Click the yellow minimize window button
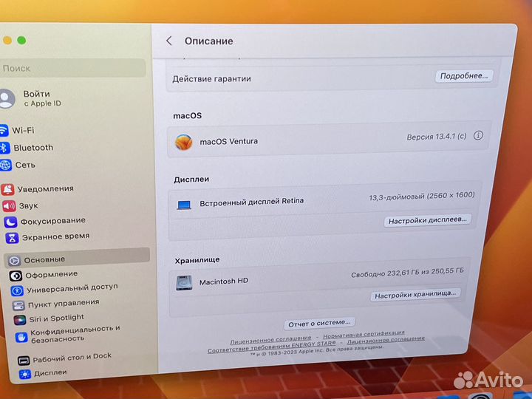532x399 pixels. (7, 41)
